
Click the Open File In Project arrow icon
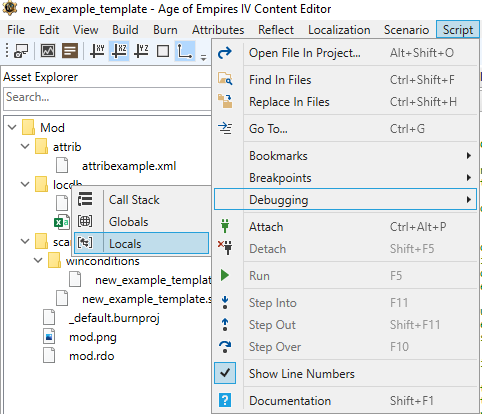click(x=225, y=53)
